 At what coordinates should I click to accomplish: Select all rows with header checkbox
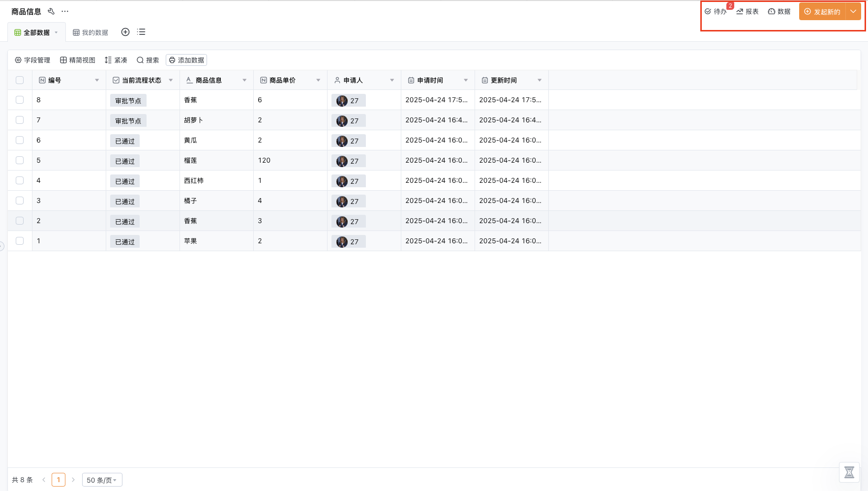click(20, 80)
